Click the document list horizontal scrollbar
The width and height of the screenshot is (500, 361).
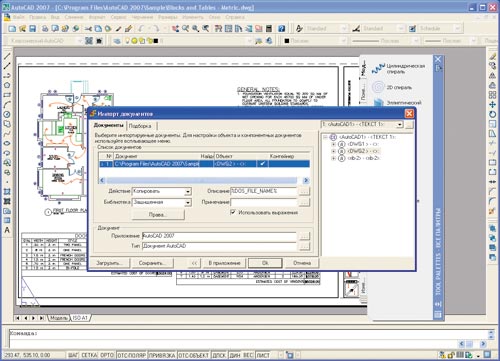click(x=204, y=180)
